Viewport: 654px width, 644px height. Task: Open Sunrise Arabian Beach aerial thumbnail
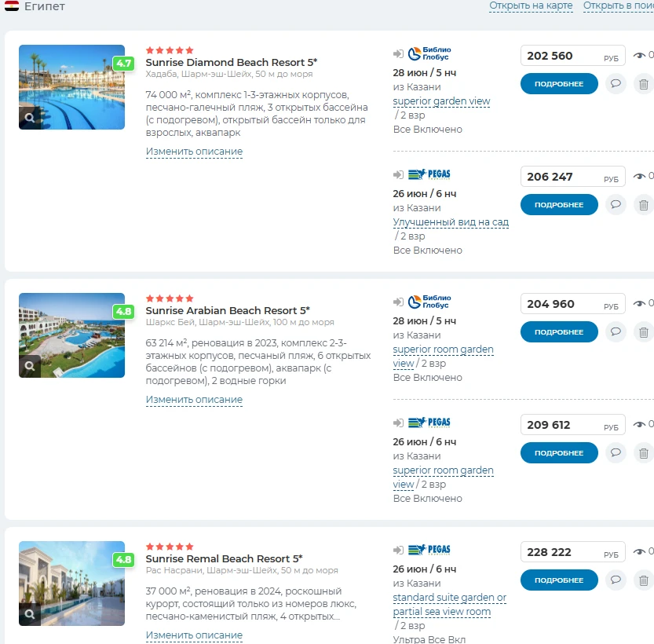point(71,335)
